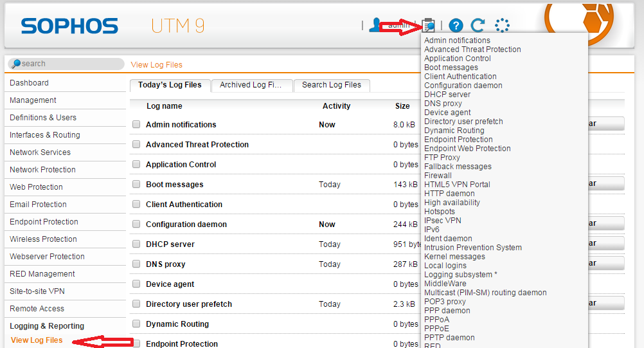Choose PPTP daemon in dropdown list
Screen dimensions: 644x348
(449, 338)
